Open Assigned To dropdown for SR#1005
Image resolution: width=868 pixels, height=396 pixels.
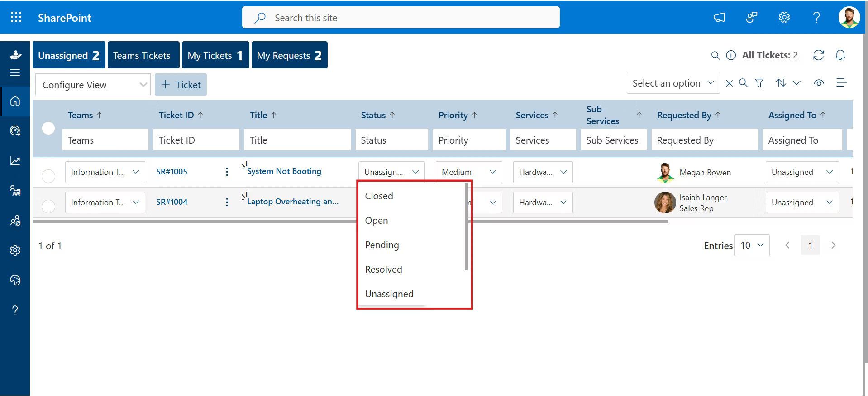802,172
